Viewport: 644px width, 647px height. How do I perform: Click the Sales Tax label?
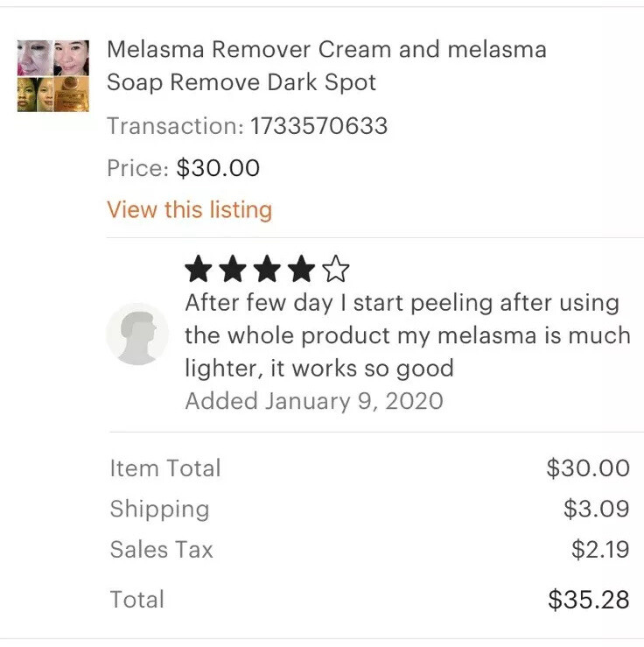point(161,550)
